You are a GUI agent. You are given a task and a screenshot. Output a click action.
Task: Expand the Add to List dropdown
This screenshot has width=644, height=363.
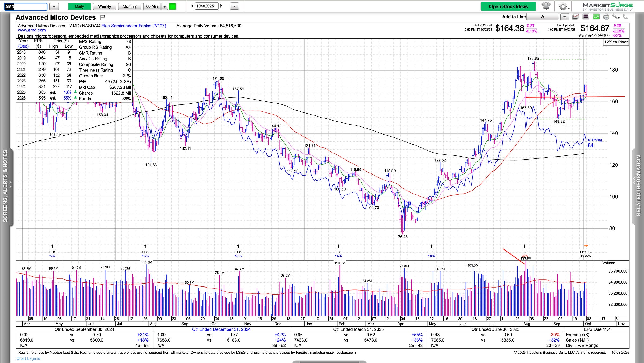coord(565,17)
